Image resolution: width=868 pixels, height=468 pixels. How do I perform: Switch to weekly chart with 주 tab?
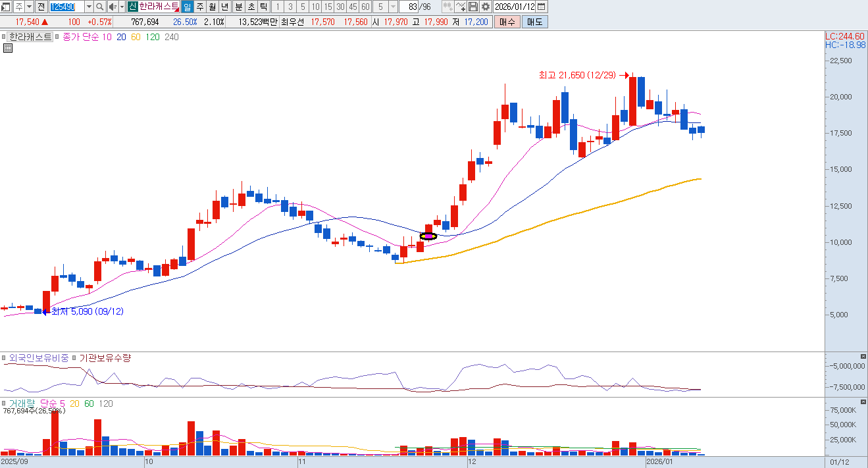[200, 7]
